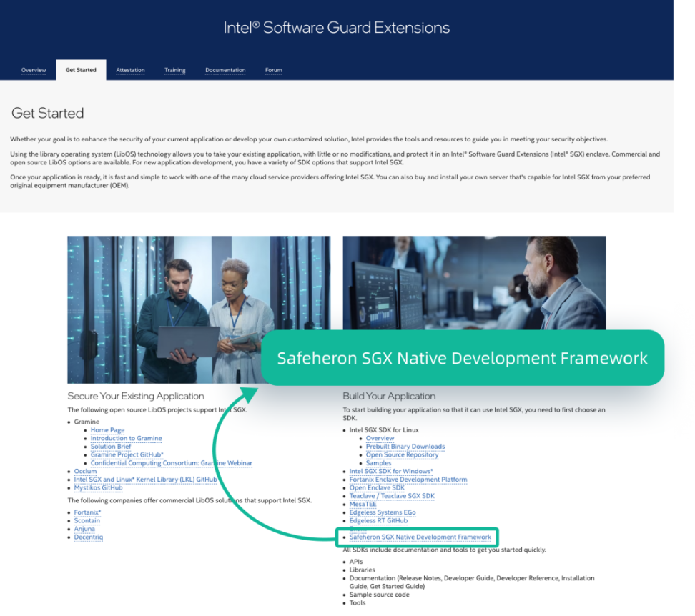Open the Gramine Home Page link
Screen dimensions: 695x616
coord(107,430)
